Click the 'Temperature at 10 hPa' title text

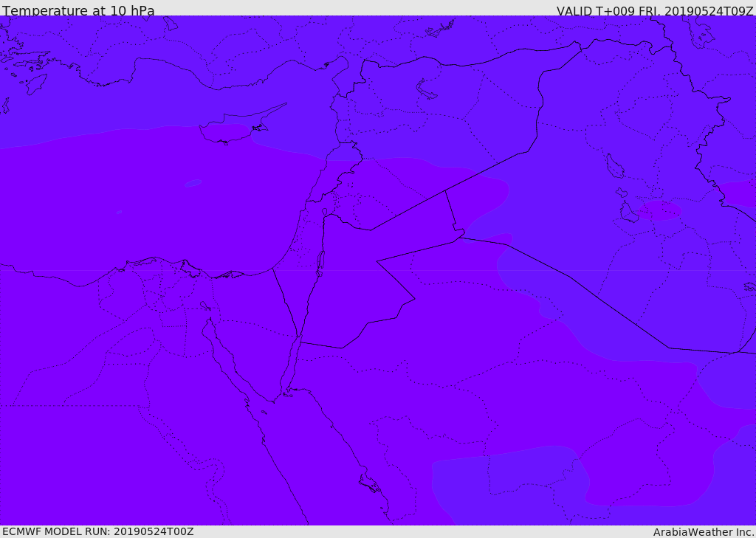click(x=78, y=10)
